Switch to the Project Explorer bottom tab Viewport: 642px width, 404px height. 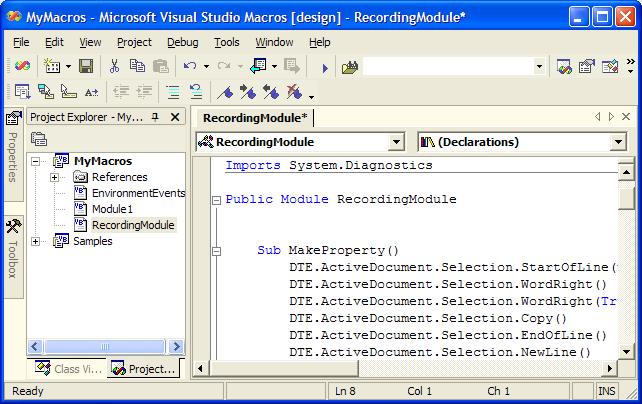coord(143,369)
